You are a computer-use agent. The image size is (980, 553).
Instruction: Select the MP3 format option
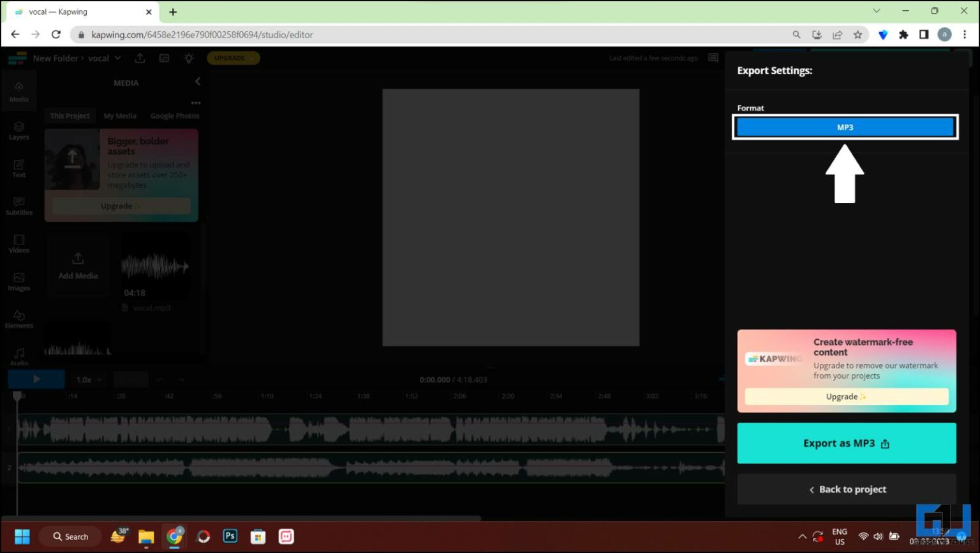coord(845,126)
